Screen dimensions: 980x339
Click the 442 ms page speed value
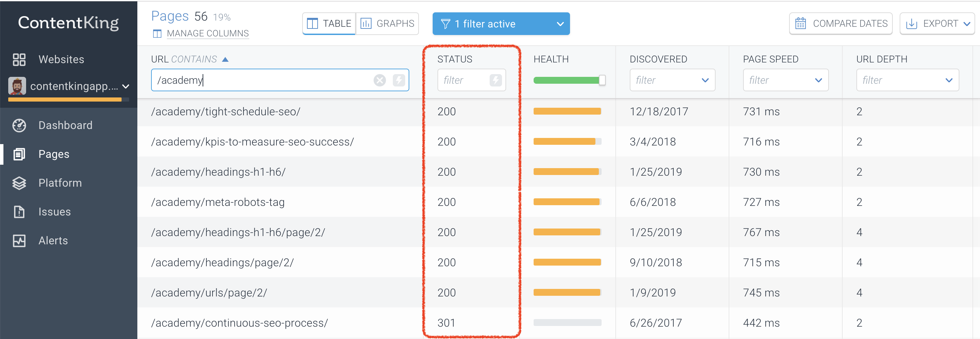[x=761, y=323]
